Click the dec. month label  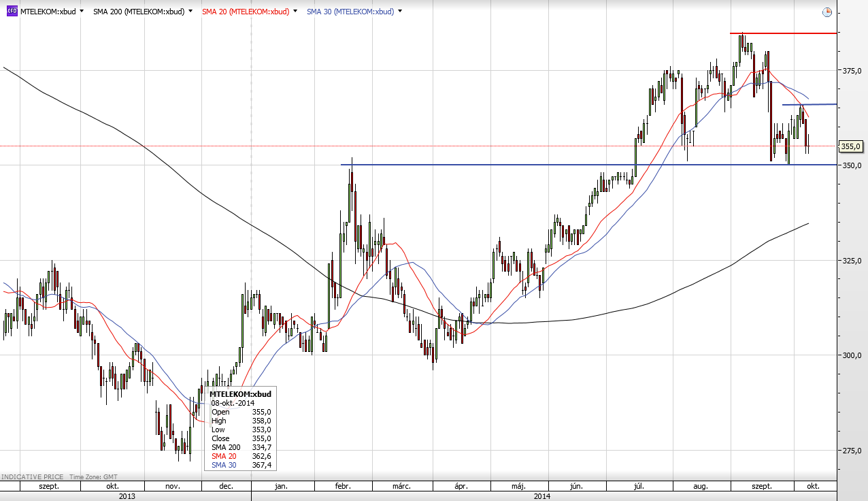tap(227, 487)
